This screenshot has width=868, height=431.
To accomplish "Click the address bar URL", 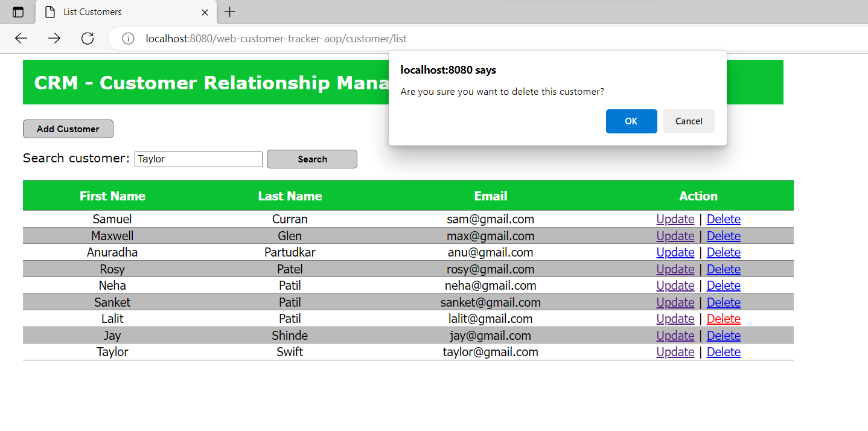I will 276,39.
